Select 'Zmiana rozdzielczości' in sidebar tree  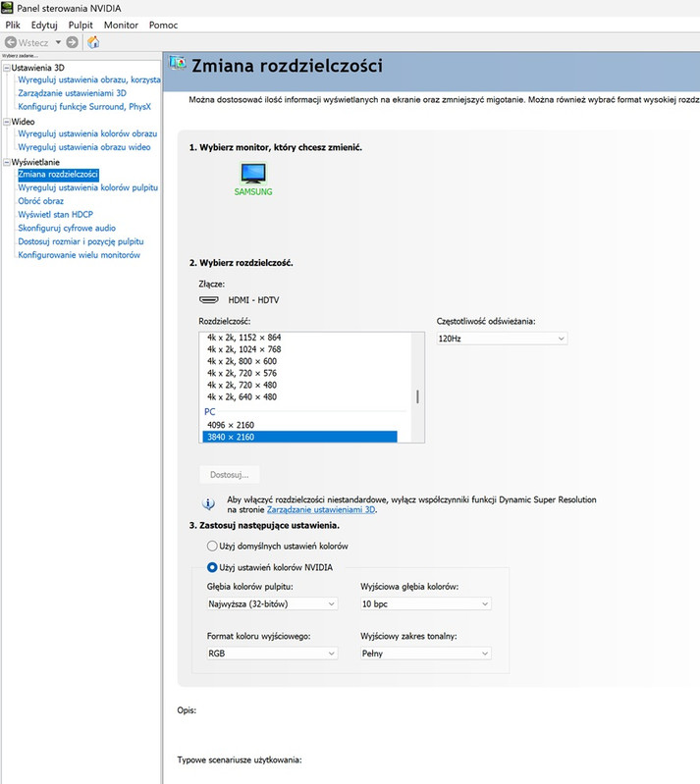(58, 174)
